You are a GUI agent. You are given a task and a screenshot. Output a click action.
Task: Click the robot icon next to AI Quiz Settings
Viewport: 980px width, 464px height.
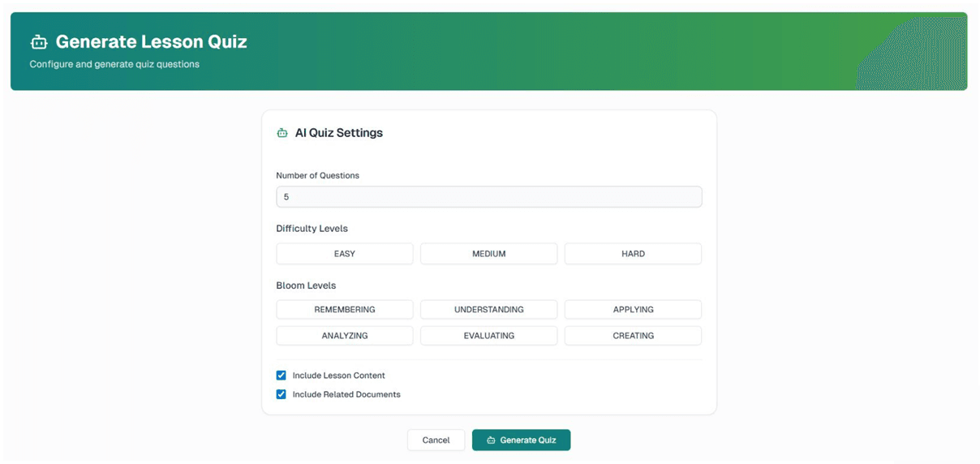point(282,133)
